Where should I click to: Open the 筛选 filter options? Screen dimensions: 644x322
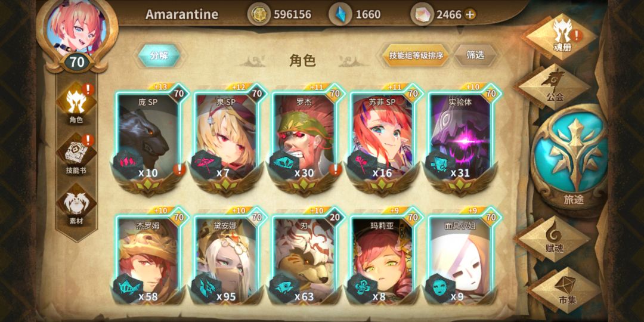475,55
